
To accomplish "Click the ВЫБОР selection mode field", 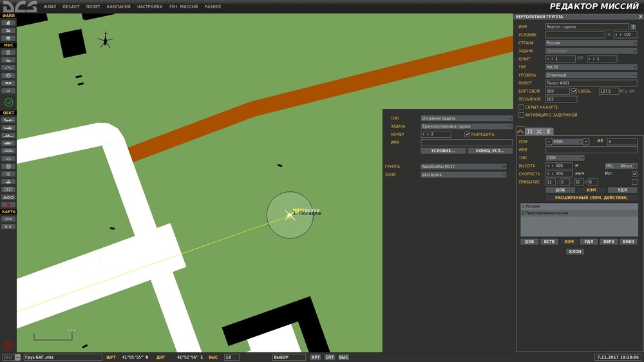I will [289, 357].
